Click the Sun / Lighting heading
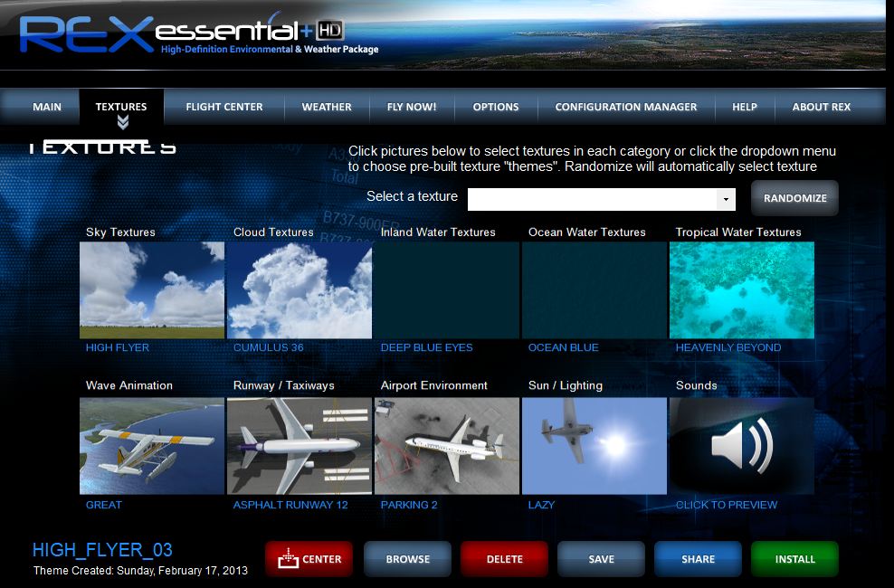Screen dimensions: 894x588 click(x=565, y=385)
